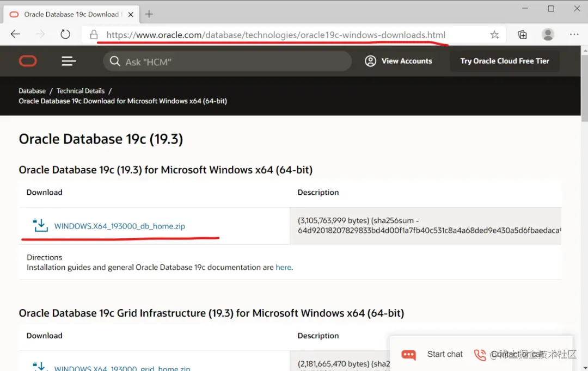Reload the page with the refresh icon
The height and width of the screenshot is (371, 588).
click(65, 34)
